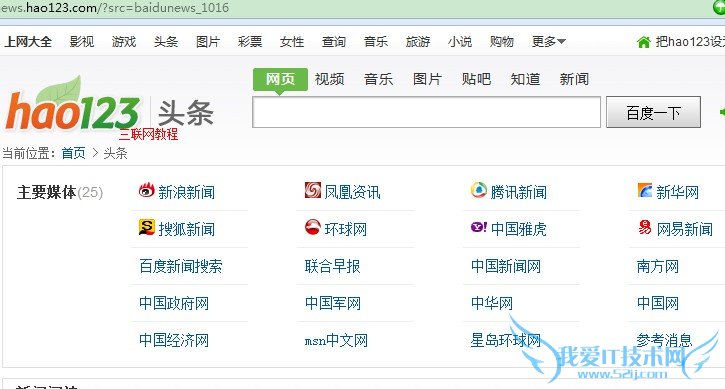Open the 中国经济网 link
This screenshot has height=389, width=725.
pos(174,340)
